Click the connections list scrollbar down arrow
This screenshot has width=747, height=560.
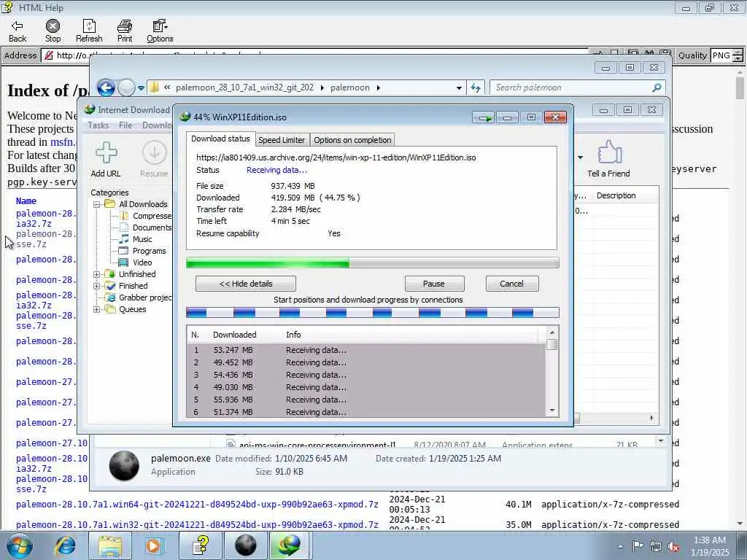pyautogui.click(x=552, y=411)
